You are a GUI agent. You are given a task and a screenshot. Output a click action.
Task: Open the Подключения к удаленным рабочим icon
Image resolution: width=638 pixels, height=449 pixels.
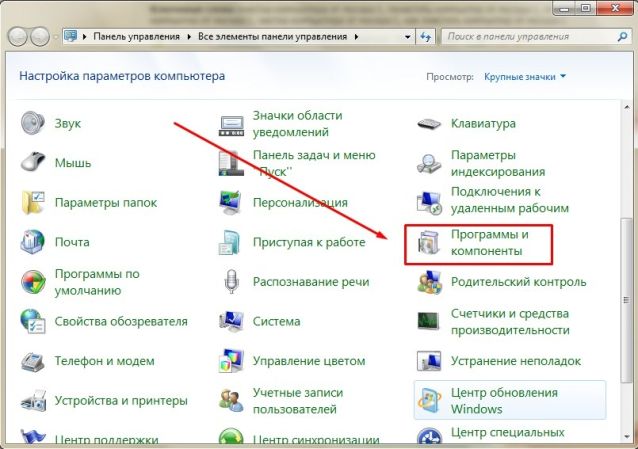tap(429, 202)
